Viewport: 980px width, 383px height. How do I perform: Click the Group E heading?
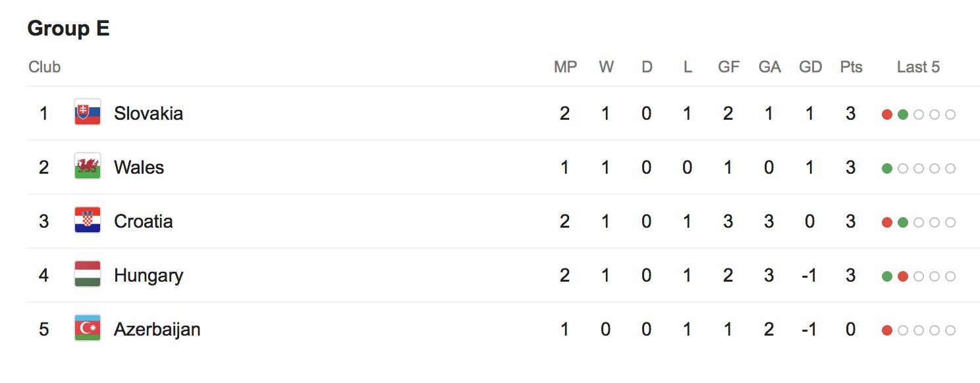68,29
